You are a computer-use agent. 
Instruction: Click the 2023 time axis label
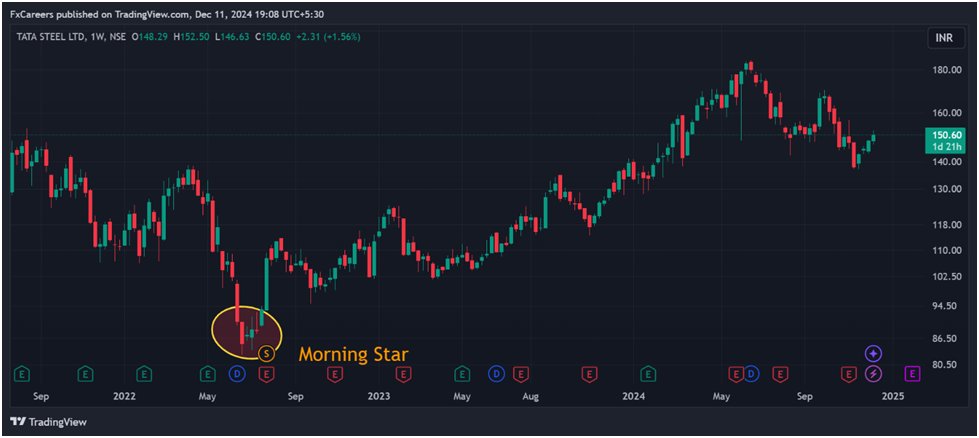[x=378, y=396]
